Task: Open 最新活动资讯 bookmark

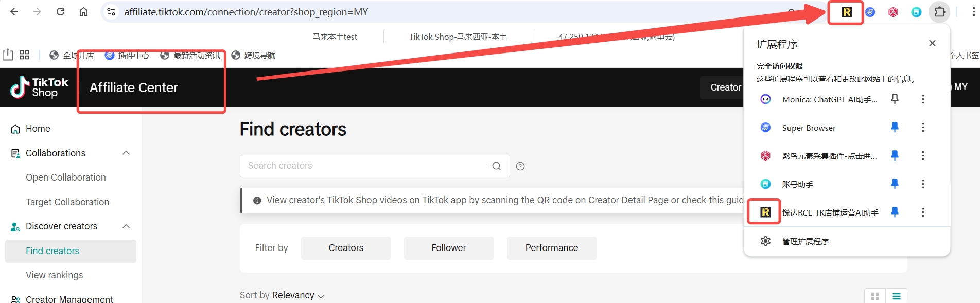Action: pyautogui.click(x=190, y=55)
